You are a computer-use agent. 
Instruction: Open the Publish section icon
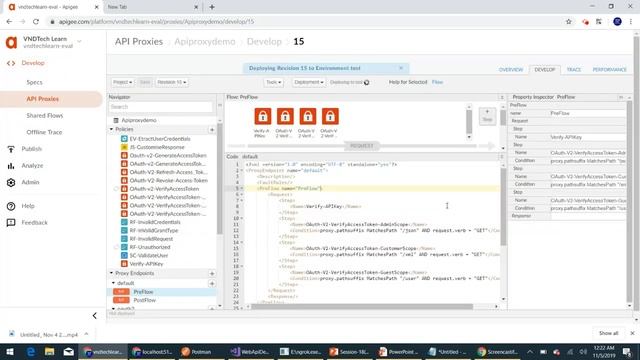(x=11, y=149)
